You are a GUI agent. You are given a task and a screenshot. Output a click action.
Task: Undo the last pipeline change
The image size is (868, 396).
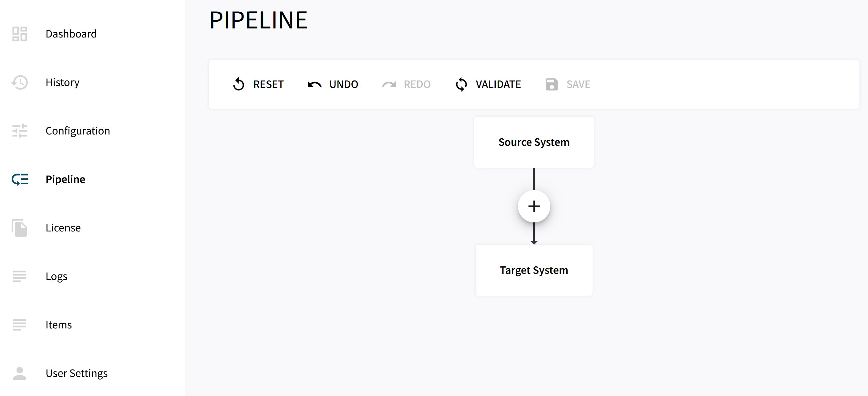[333, 84]
